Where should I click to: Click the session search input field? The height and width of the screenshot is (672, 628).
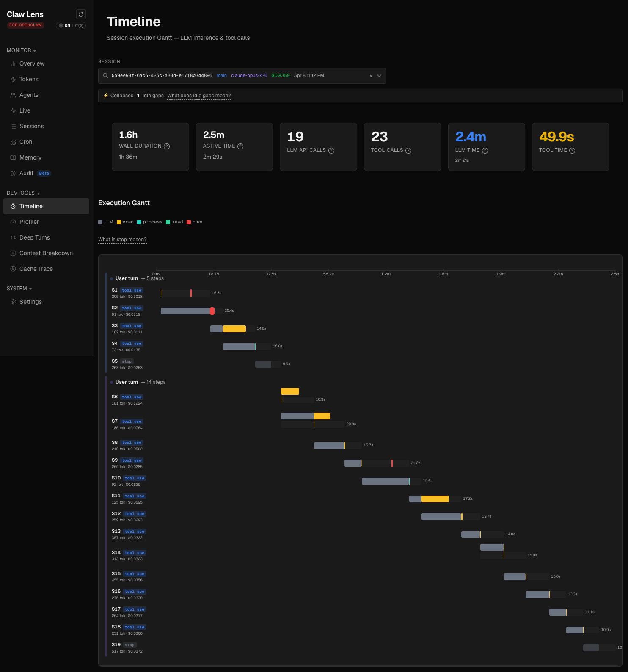coord(242,76)
